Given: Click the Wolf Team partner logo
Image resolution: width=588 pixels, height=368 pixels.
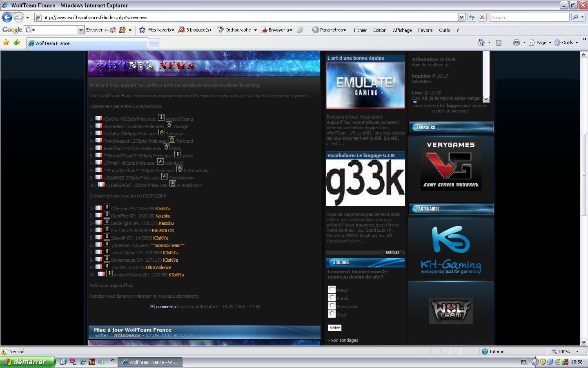Looking at the screenshot, I should click(x=451, y=311).
